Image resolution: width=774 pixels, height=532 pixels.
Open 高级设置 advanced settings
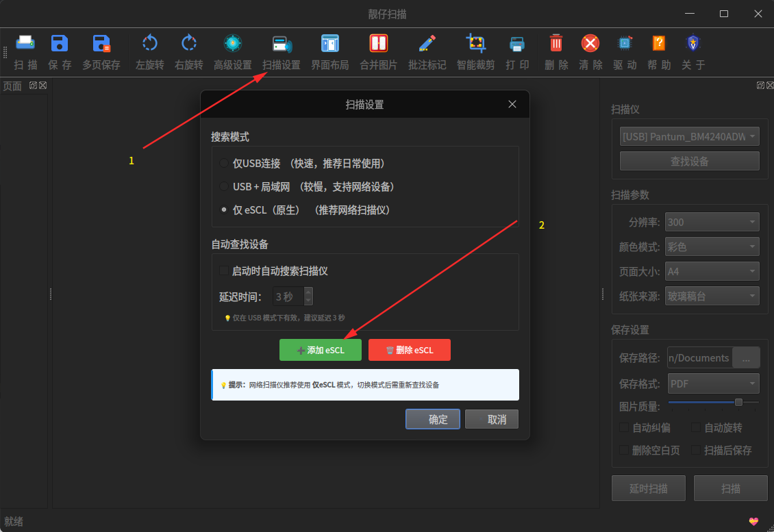(232, 43)
